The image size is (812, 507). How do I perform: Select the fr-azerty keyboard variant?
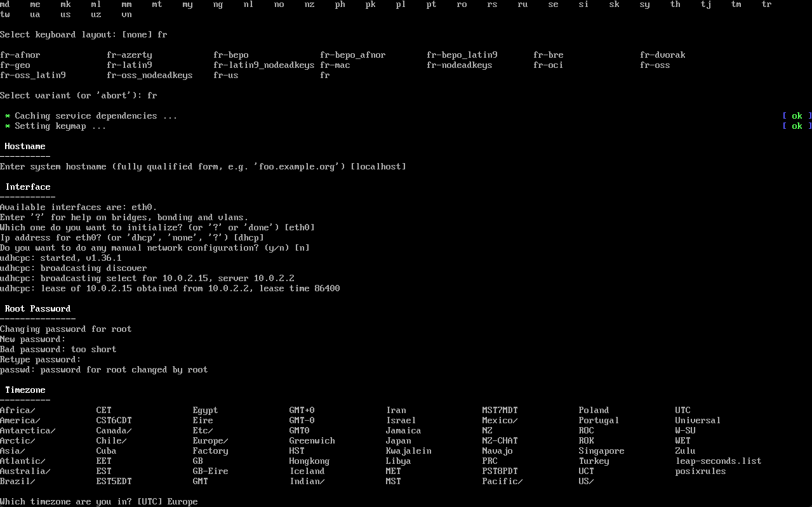coord(129,55)
